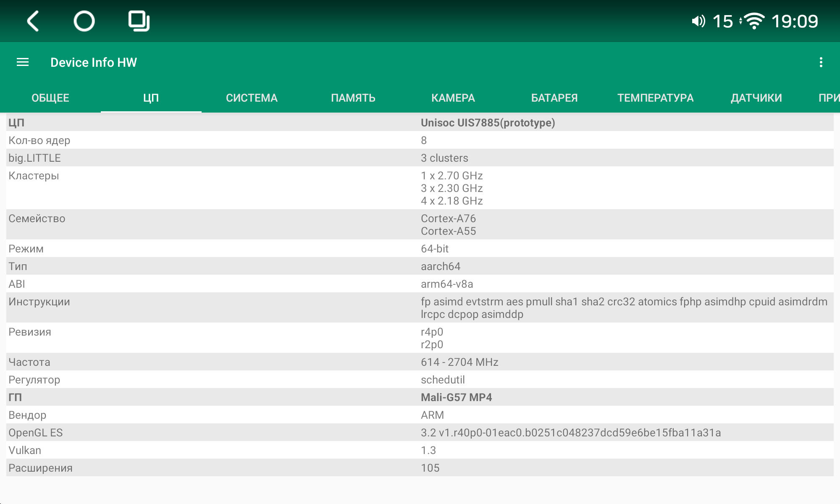This screenshot has width=840, height=504.
Task: Show the ТЕМПЕРАТУРА tab
Action: (655, 98)
